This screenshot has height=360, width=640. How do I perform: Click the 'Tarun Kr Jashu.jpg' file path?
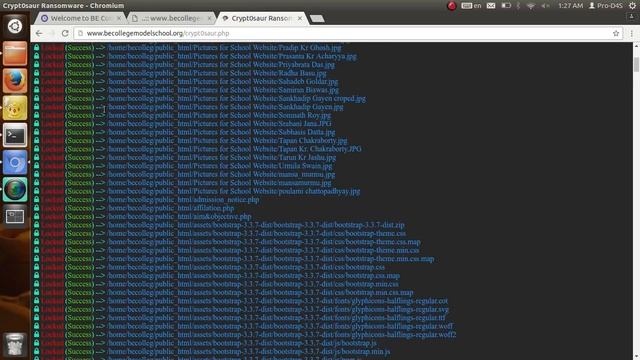[x=222, y=157]
